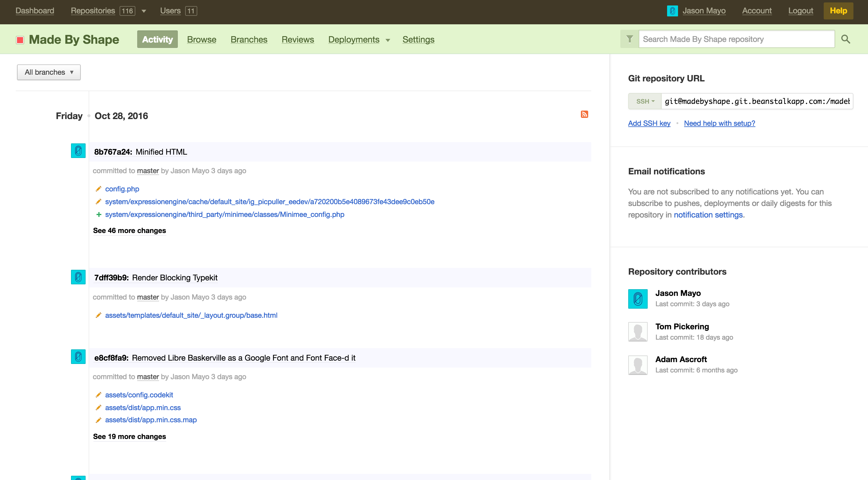Screen dimensions: 868x480
Task: Click Jason Mayo contributor avatar
Action: tap(638, 299)
